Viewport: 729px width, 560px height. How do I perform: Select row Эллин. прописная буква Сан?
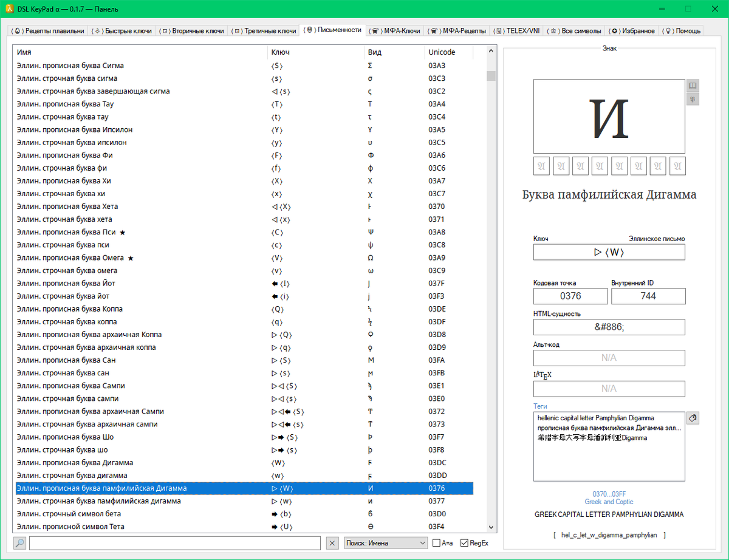(244, 360)
